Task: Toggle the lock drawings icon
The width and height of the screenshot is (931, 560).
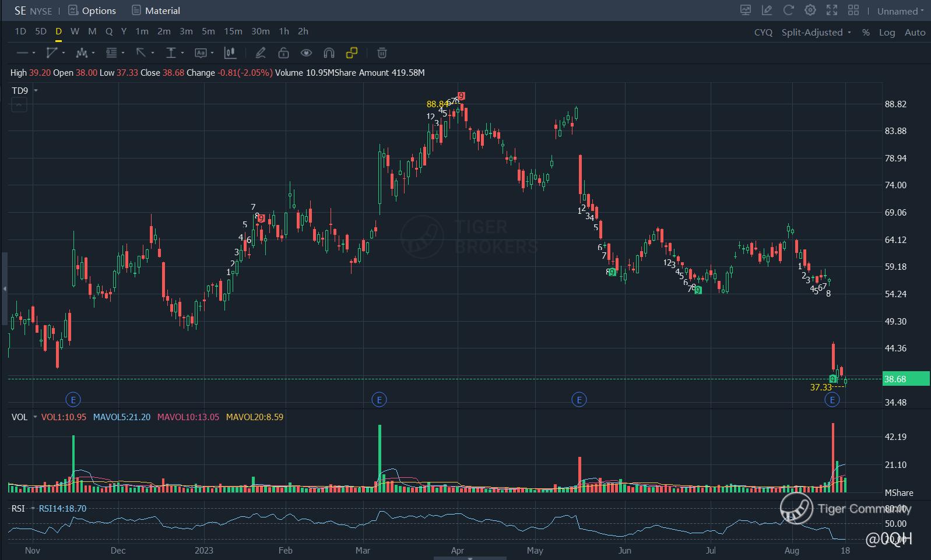Action: pyautogui.click(x=283, y=53)
